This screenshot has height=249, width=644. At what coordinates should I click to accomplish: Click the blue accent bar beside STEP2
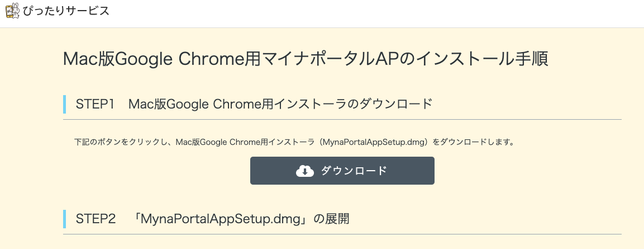coord(64,219)
